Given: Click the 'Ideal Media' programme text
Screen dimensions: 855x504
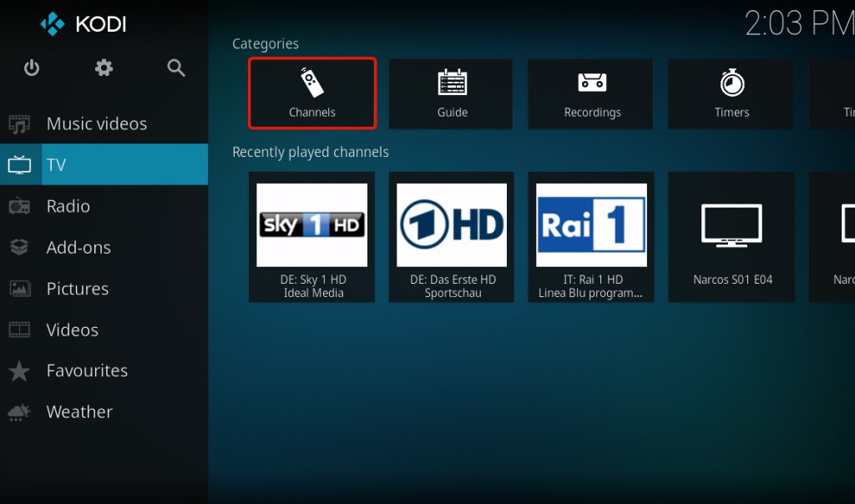Looking at the screenshot, I should [x=314, y=293].
